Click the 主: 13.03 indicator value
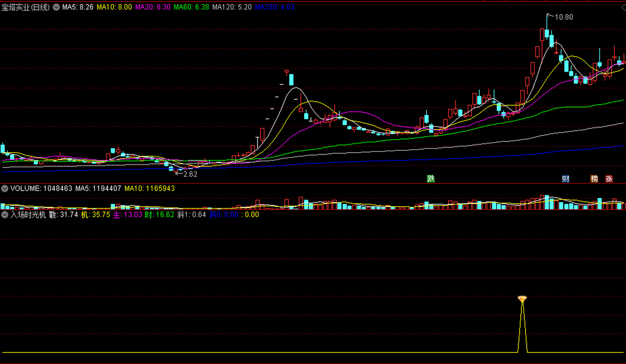Image resolution: width=626 pixels, height=364 pixels. pos(128,214)
